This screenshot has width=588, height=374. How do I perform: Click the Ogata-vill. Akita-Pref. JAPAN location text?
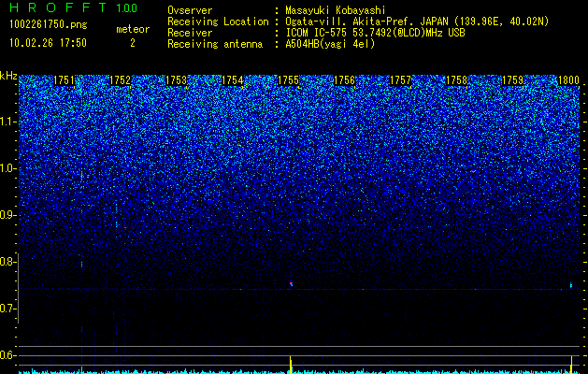[417, 22]
